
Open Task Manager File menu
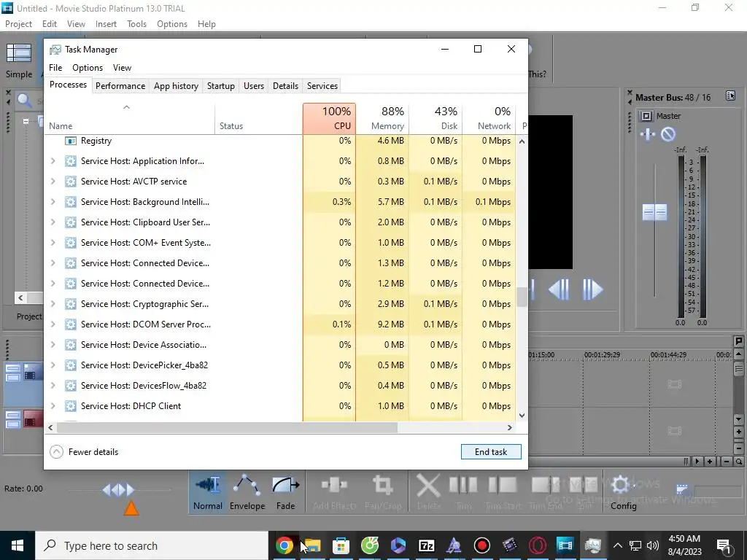[55, 68]
